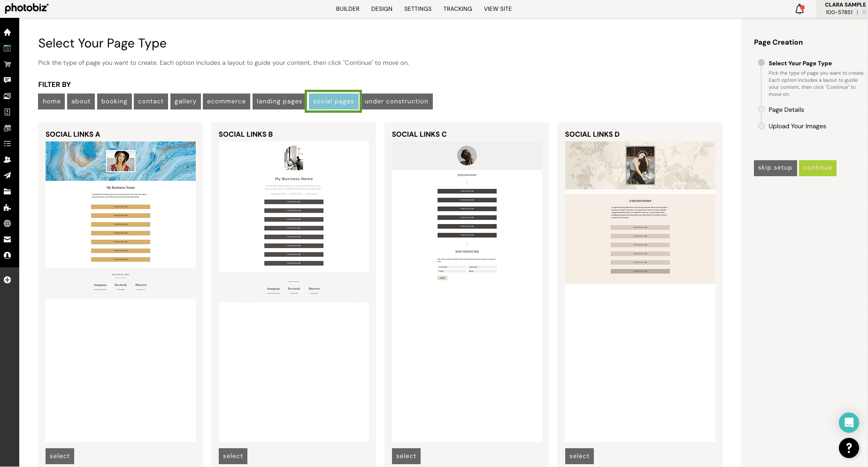Click the FILTER BY label
The height and width of the screenshot is (467, 868).
(54, 85)
